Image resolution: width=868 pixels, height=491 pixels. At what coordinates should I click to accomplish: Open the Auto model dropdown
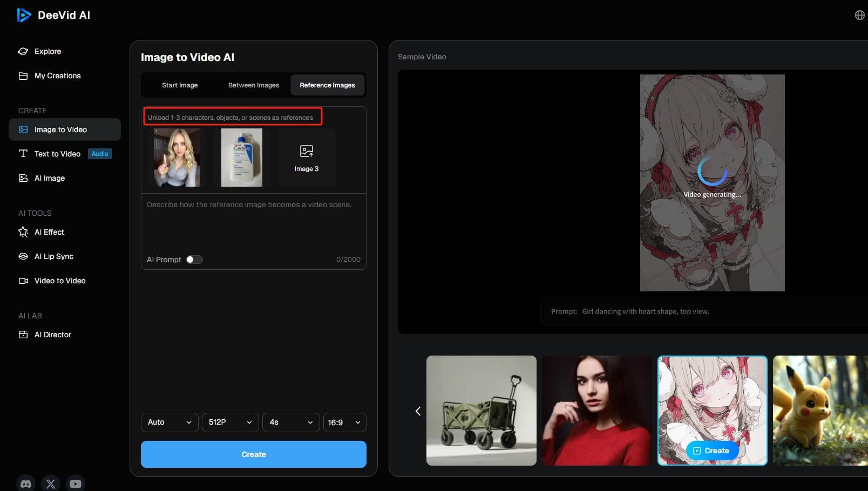click(169, 422)
